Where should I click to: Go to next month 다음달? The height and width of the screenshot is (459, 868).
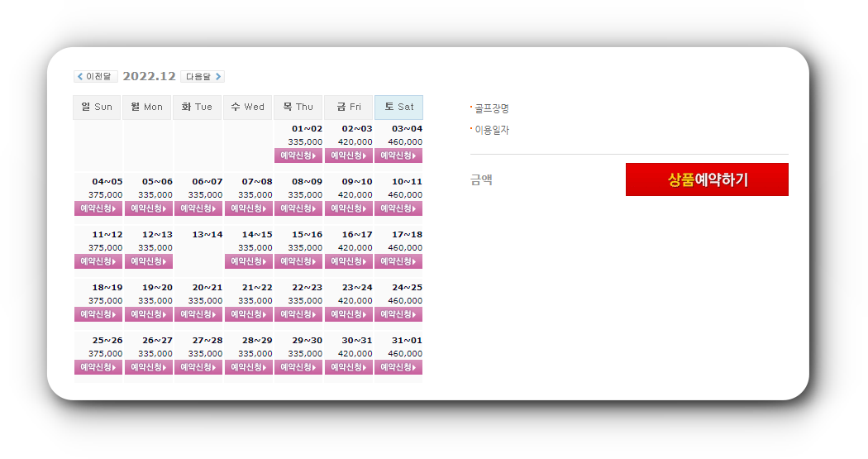203,76
